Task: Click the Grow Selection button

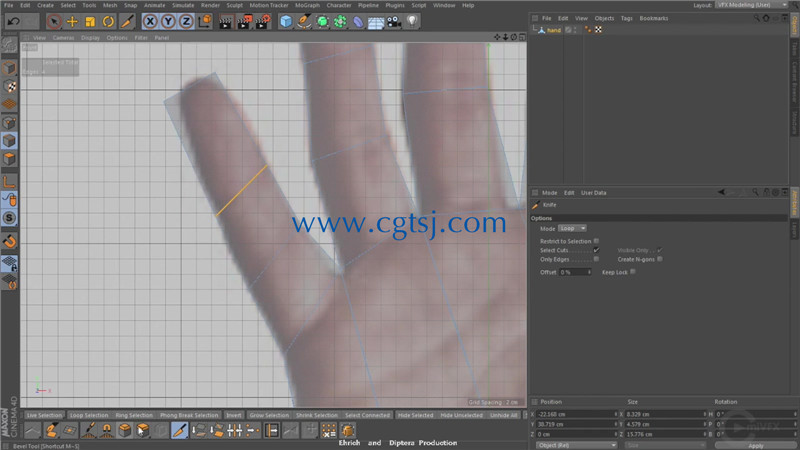Action: tap(269, 415)
